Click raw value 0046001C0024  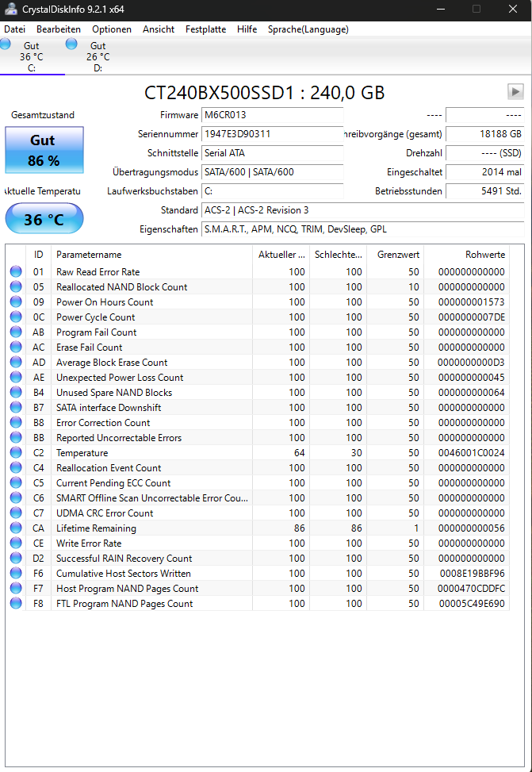pyautogui.click(x=472, y=453)
